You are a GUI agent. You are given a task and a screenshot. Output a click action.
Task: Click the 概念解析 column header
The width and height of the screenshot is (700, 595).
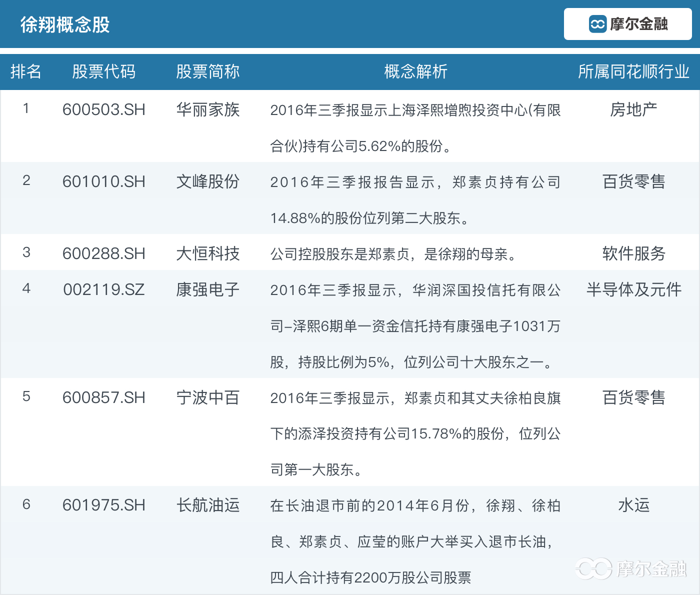(x=416, y=71)
